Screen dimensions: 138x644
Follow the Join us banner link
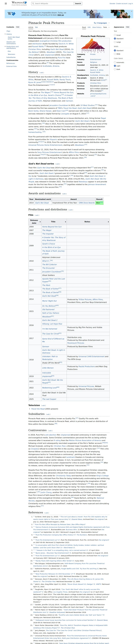61,15
